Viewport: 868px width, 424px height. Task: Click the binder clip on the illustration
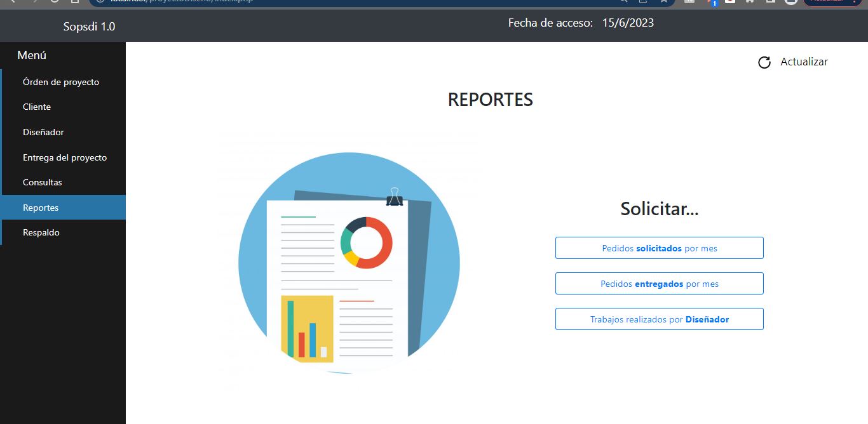394,197
